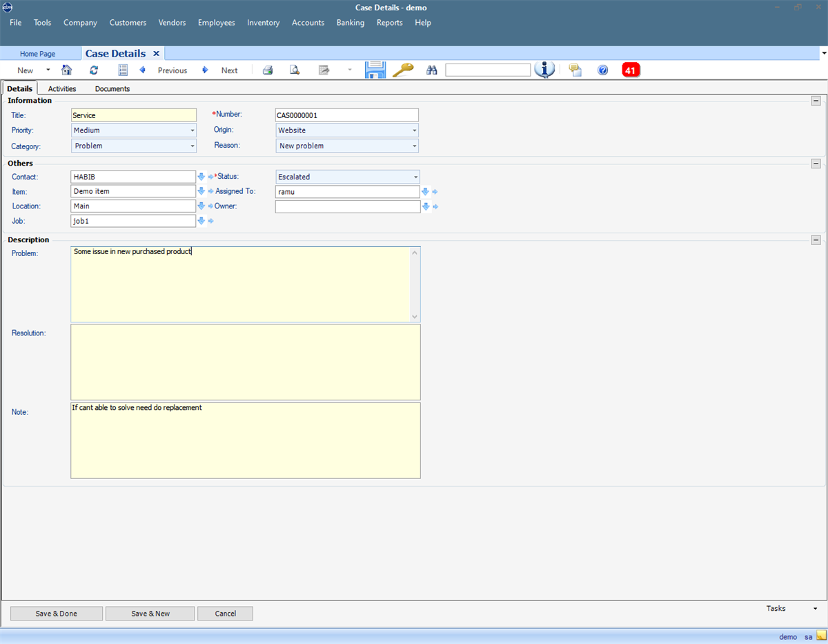
Task: Save using the floppy disk icon
Action: 375,70
